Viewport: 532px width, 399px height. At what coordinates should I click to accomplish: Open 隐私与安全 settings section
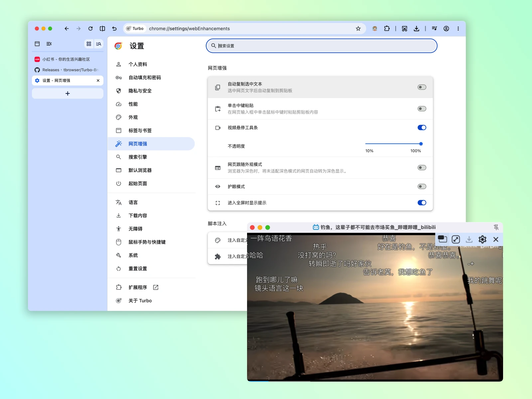151,91
